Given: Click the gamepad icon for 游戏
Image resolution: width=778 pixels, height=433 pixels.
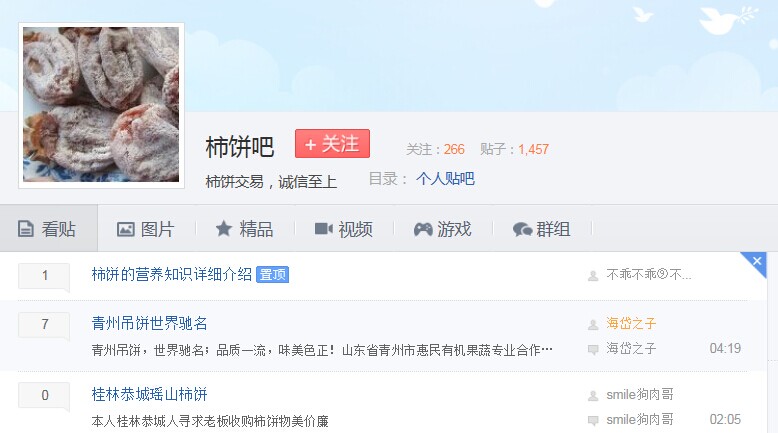Looking at the screenshot, I should click(423, 229).
